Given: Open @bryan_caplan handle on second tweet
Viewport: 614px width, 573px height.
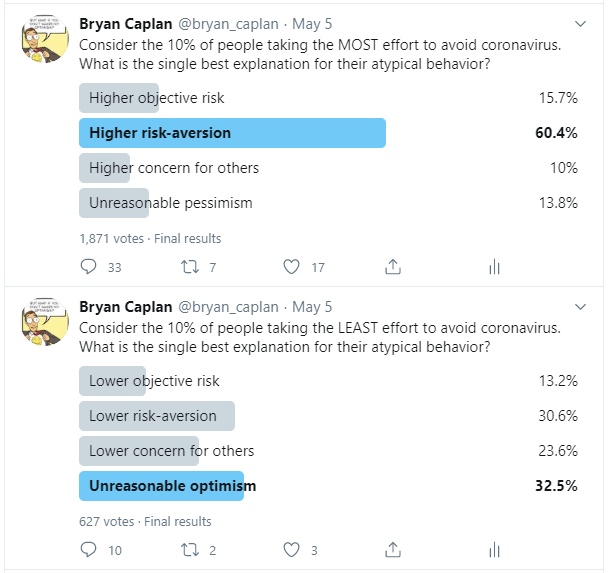Looking at the screenshot, I should [x=228, y=307].
